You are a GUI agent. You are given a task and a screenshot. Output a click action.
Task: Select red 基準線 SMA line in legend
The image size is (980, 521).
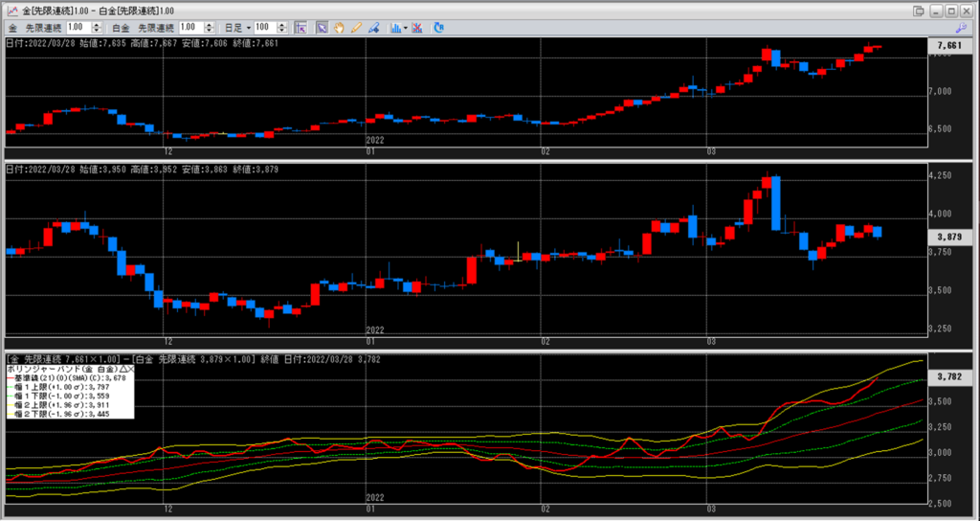(67, 378)
